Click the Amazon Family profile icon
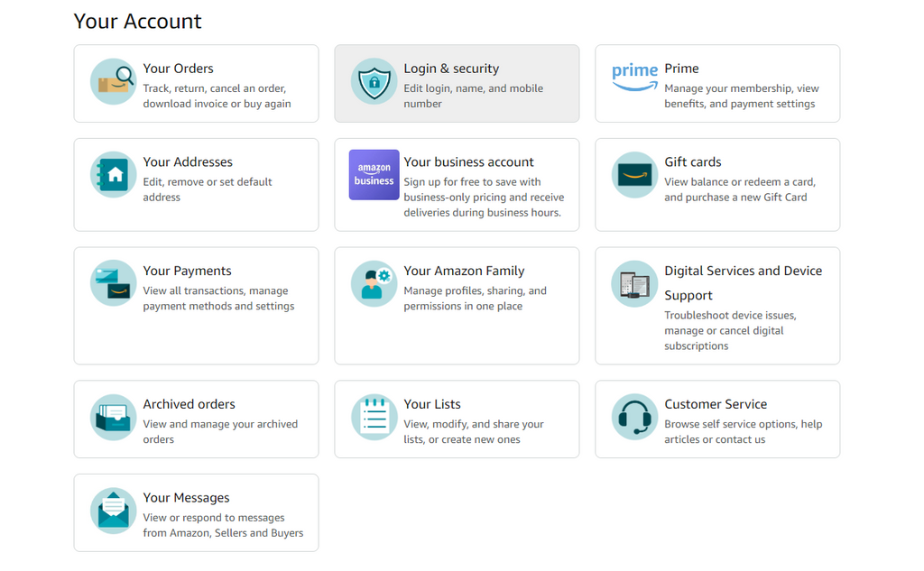Image resolution: width=924 pixels, height=571 pixels. pyautogui.click(x=374, y=284)
